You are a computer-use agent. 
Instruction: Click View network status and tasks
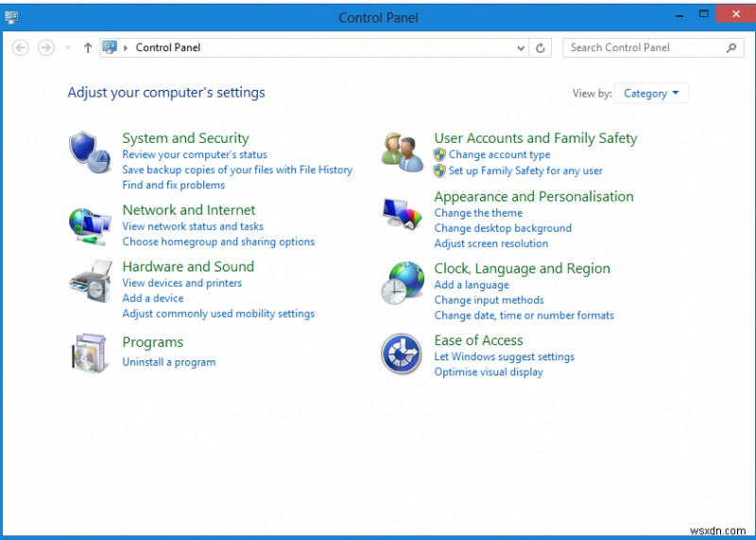coord(193,226)
